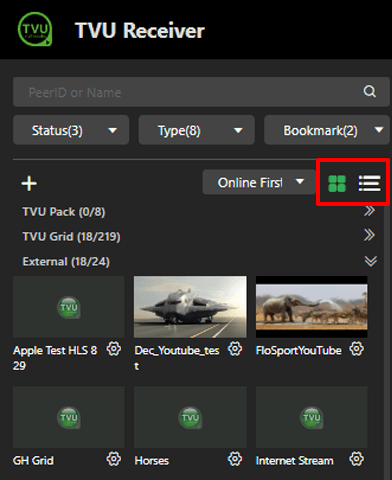
Task: Open settings gear for Dec_Youtube_test
Action: coord(235,349)
